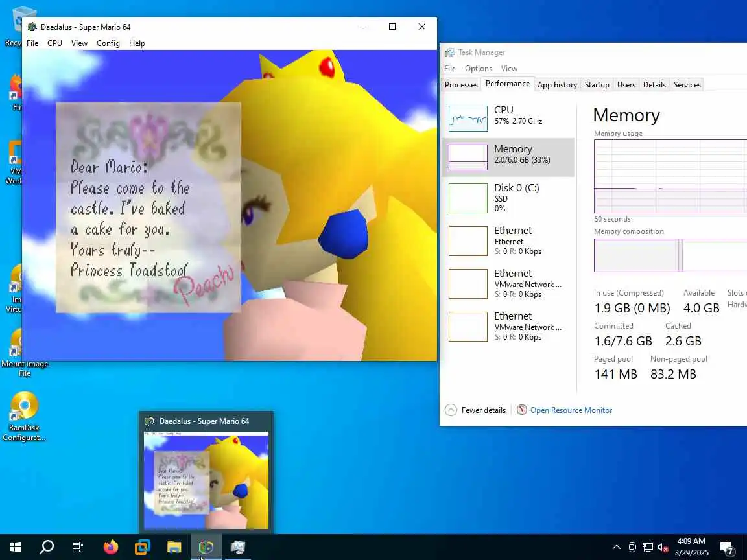Viewport: 747px width, 560px height.
Task: Click the Task Manager taskbar button
Action: coord(238,547)
